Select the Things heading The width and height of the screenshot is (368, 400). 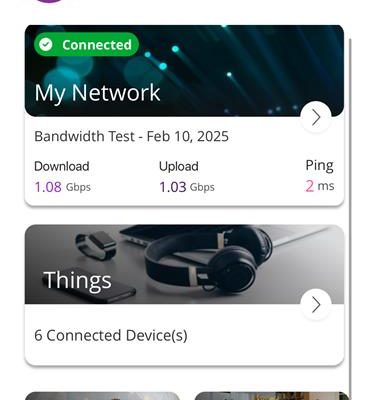click(77, 280)
